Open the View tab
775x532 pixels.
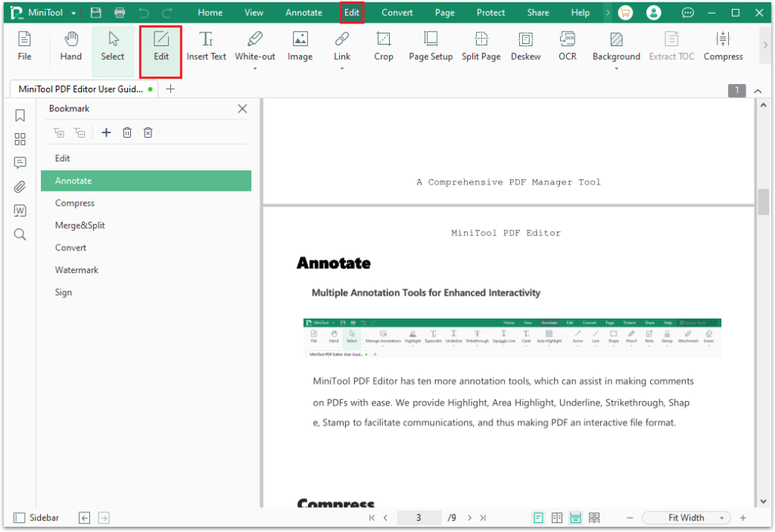pos(254,13)
